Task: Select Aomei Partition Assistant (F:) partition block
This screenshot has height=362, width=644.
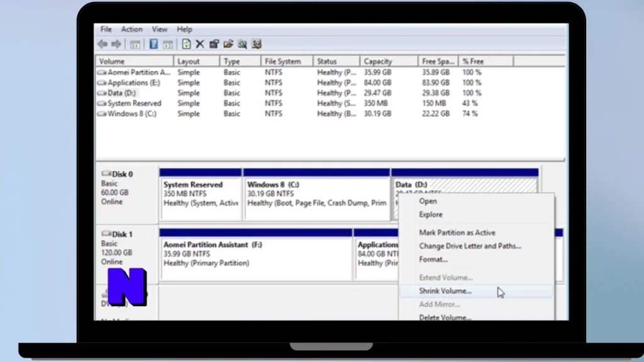Action: [255, 255]
